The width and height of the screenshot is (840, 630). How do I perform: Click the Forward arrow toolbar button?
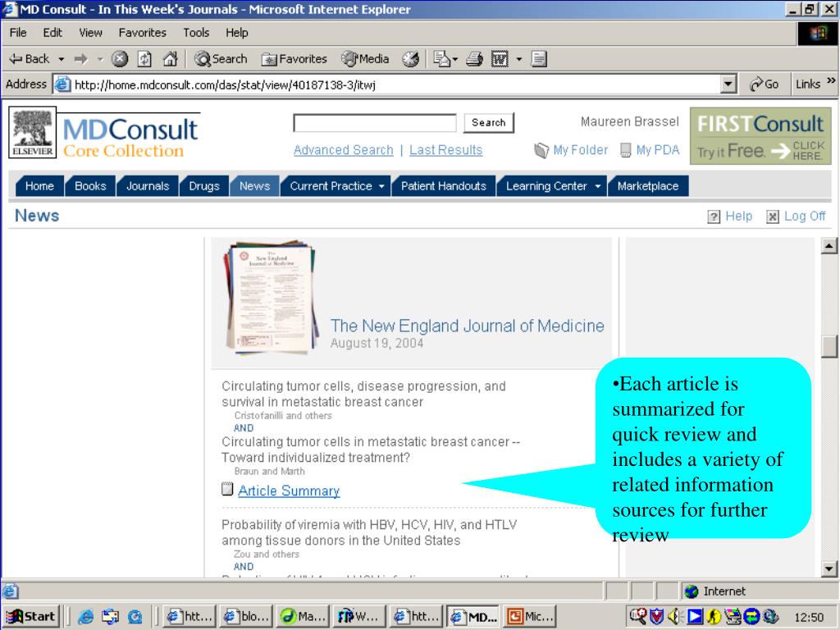tap(81, 59)
